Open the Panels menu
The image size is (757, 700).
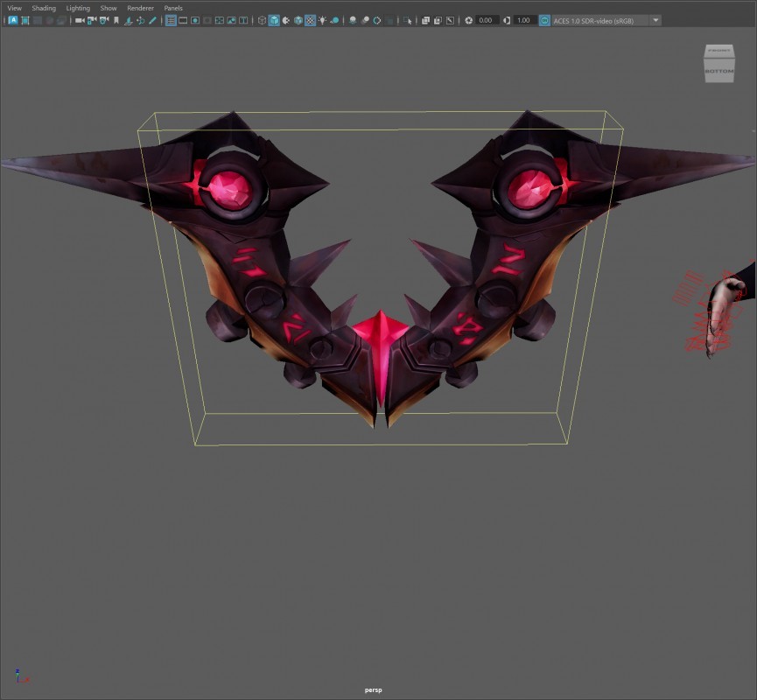click(x=173, y=8)
